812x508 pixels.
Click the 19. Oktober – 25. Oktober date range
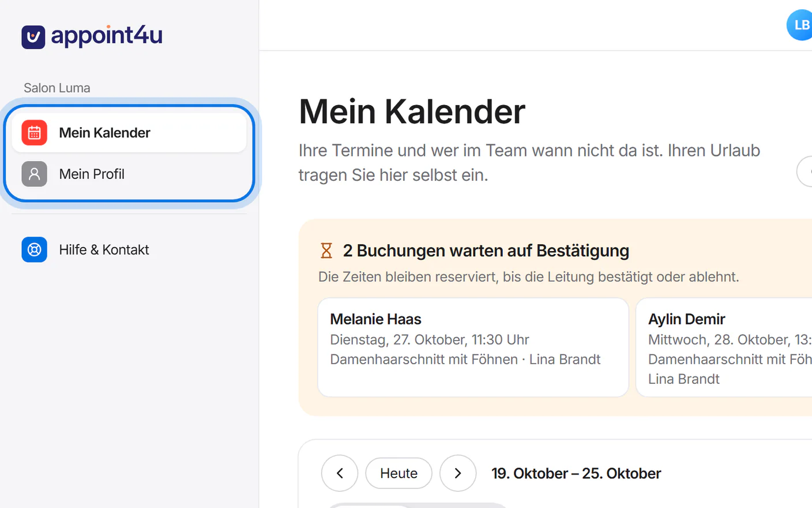pos(576,473)
